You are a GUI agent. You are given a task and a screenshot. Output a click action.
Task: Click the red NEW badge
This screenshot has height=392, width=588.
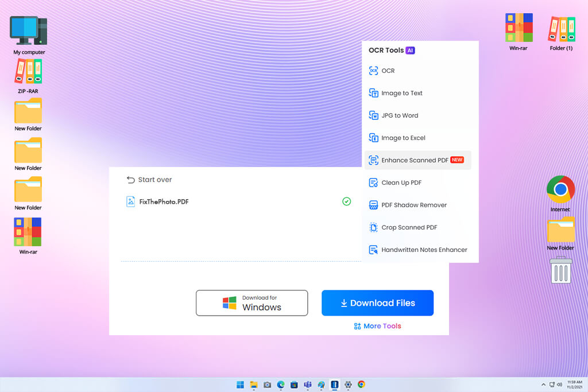[457, 160]
